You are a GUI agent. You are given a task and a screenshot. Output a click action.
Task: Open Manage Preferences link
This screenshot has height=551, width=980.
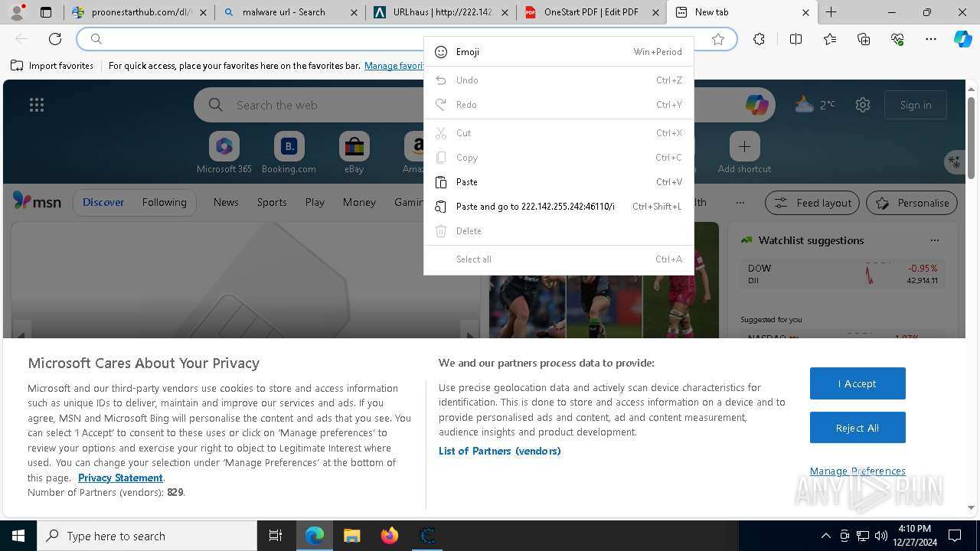click(857, 471)
